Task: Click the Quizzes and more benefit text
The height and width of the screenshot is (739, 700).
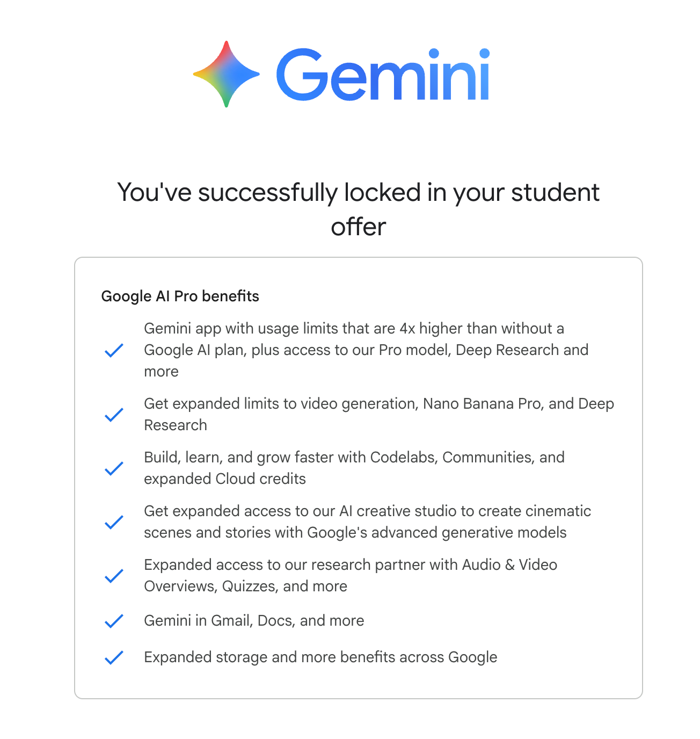Action: tap(351, 575)
